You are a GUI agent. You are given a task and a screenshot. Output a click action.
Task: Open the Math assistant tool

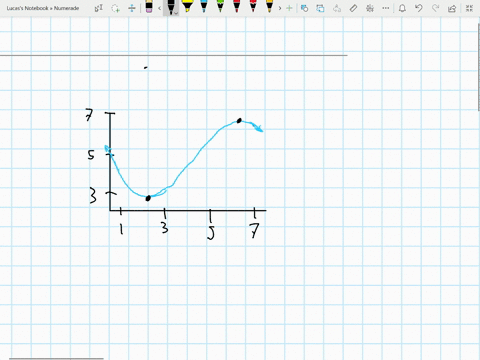click(x=370, y=8)
